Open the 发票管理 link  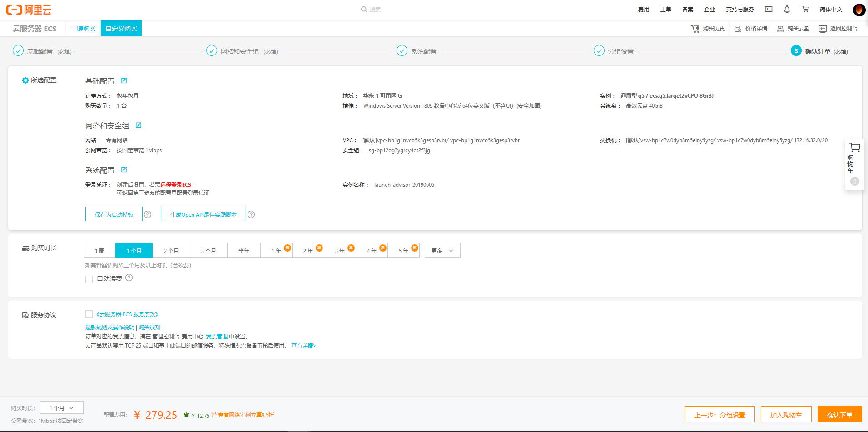[217, 336]
